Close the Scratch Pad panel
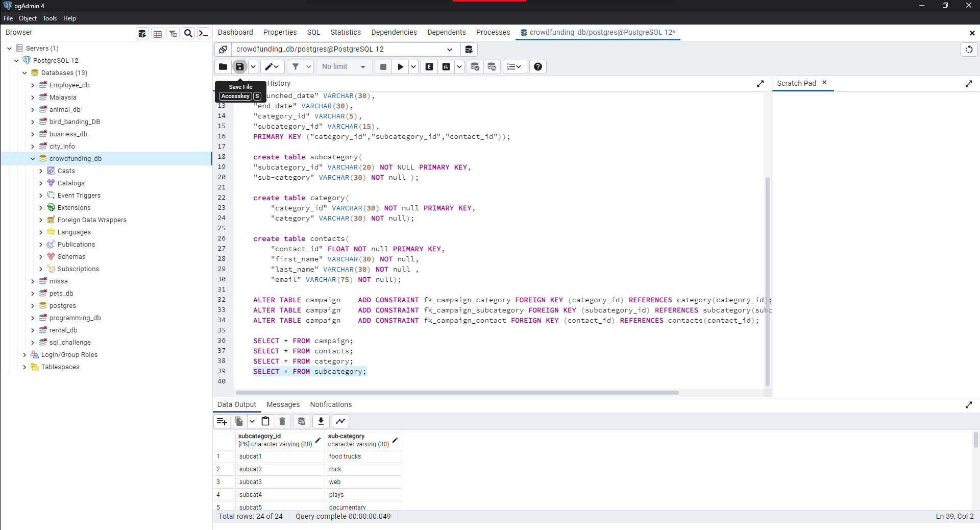This screenshot has height=530, width=980. point(824,82)
